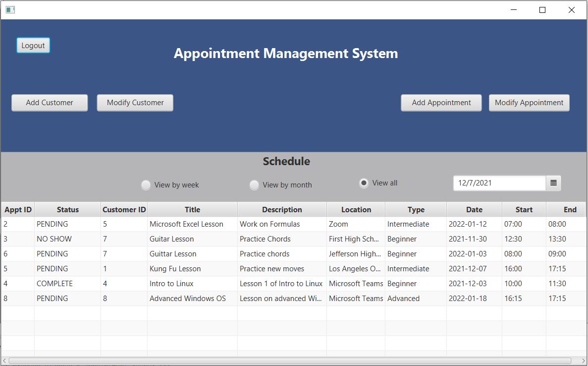This screenshot has width=588, height=366.
Task: Open the Modify Appointment form
Action: 529,103
